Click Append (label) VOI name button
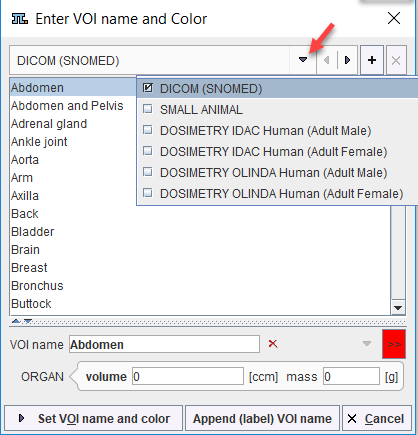This screenshot has width=418, height=435. pyautogui.click(x=262, y=418)
